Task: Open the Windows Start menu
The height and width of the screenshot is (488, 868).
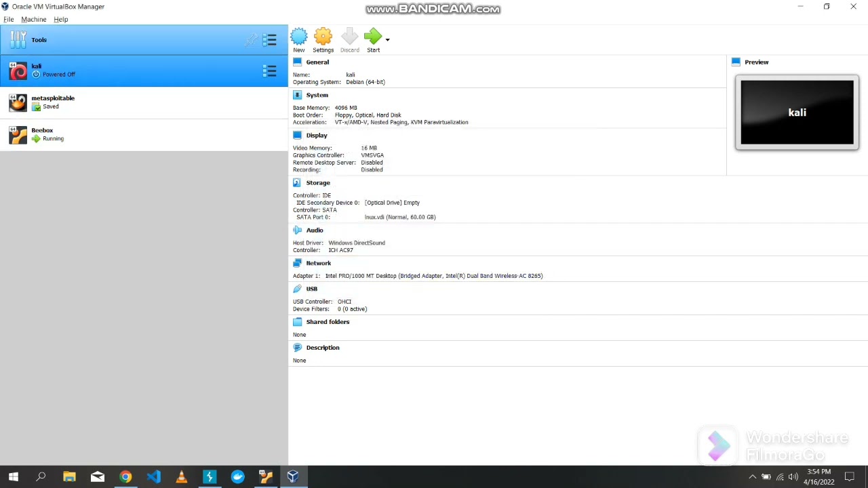Action: click(x=13, y=477)
